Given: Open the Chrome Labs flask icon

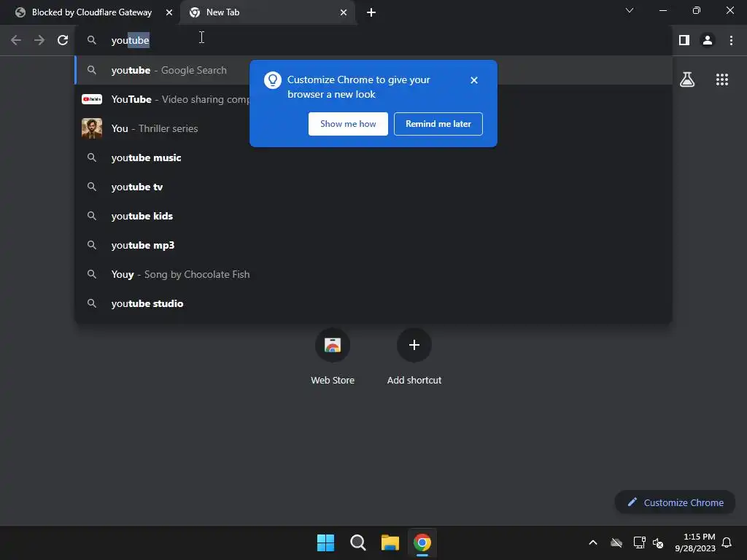Looking at the screenshot, I should [687, 79].
